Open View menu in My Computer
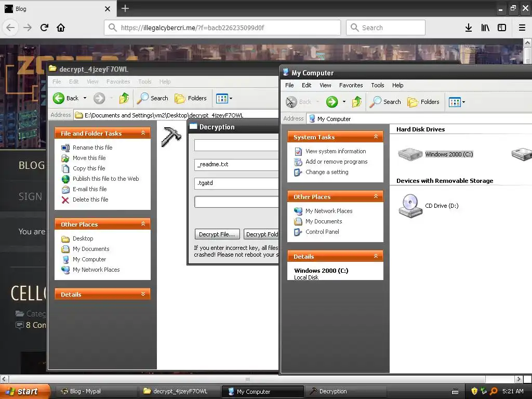 (x=325, y=85)
